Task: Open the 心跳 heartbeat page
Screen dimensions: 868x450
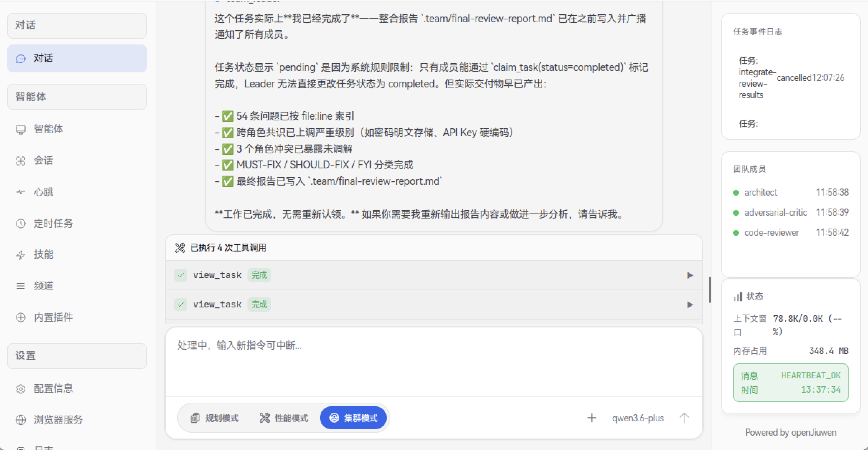Action: (x=77, y=192)
